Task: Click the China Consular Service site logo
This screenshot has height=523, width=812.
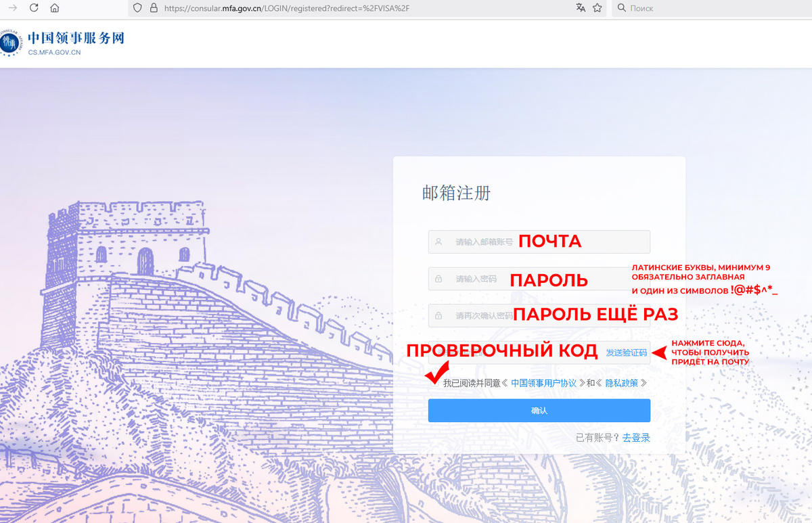Action: click(x=63, y=42)
